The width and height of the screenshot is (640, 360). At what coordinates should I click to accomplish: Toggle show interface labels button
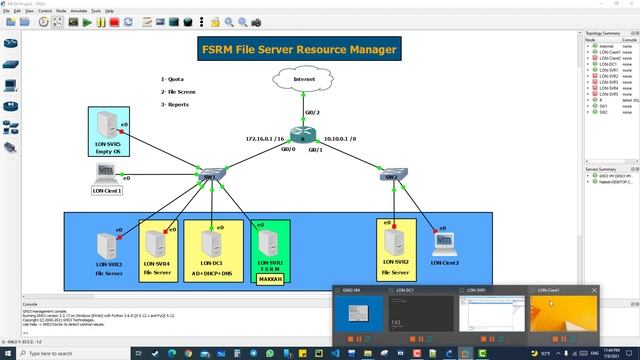click(58, 22)
